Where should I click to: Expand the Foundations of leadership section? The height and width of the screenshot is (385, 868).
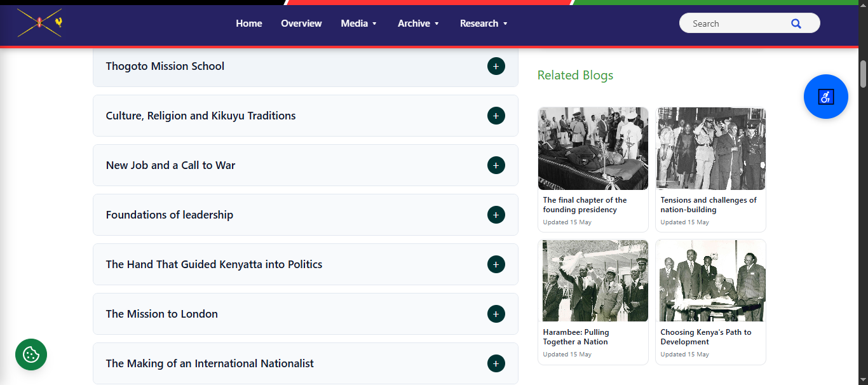[x=306, y=215]
